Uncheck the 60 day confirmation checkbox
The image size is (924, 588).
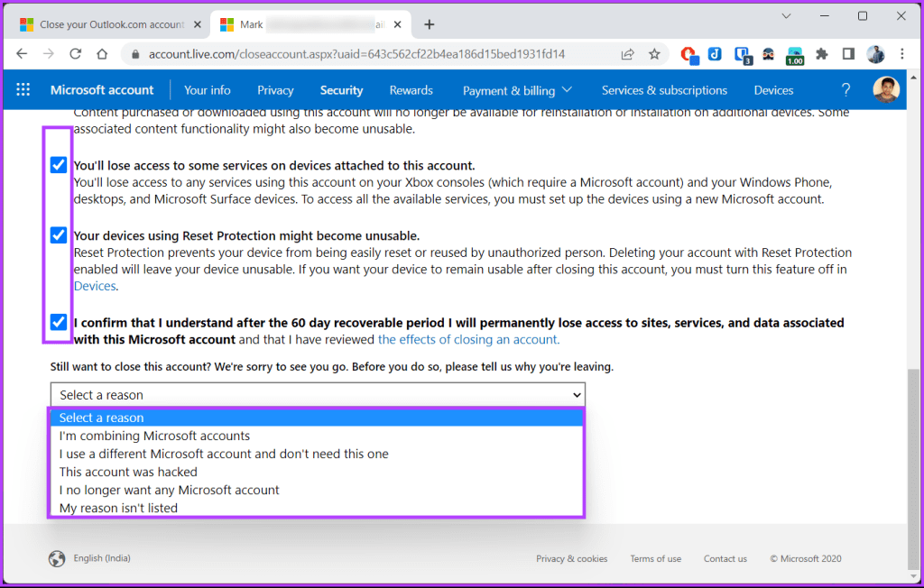(x=59, y=322)
